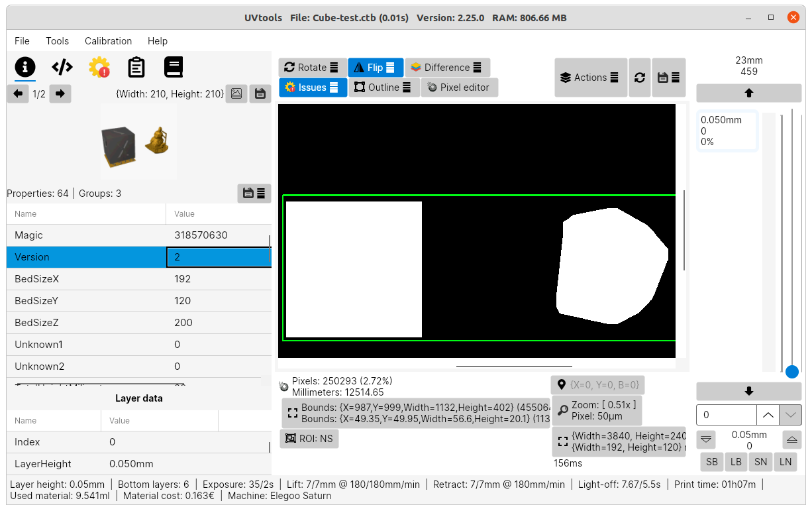Click the pixels count icon
This screenshot has height=511, width=812.
click(x=284, y=386)
